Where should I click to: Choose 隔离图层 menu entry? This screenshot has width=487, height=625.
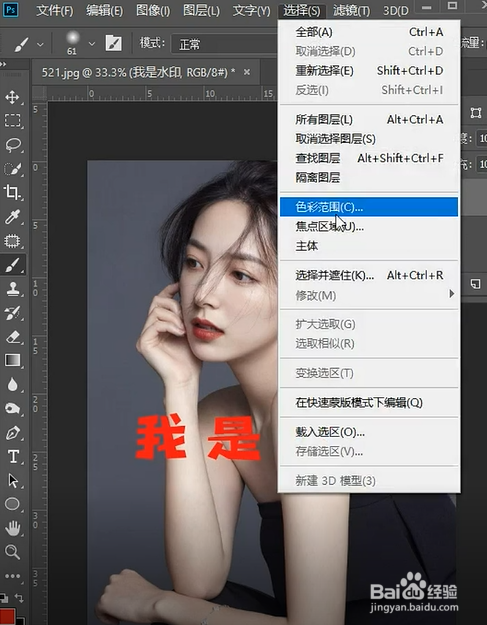click(369, 177)
